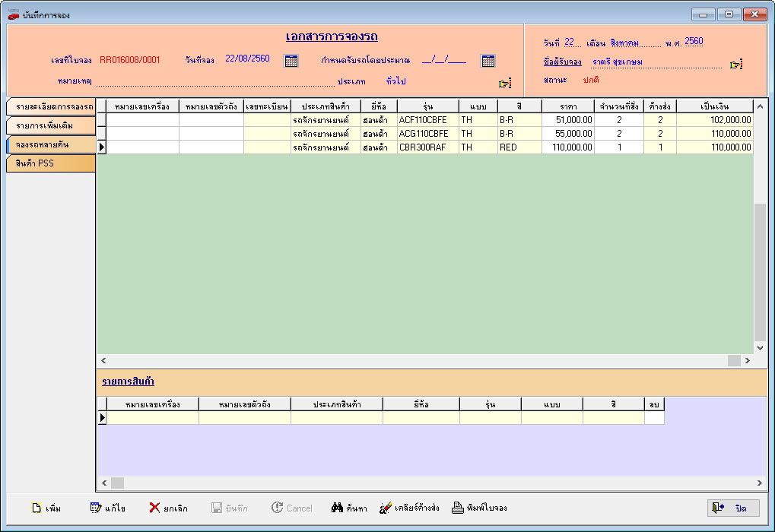The height and width of the screenshot is (532, 775).
Task: Switch to the สินค้า PSS tab
Action: [x=50, y=163]
